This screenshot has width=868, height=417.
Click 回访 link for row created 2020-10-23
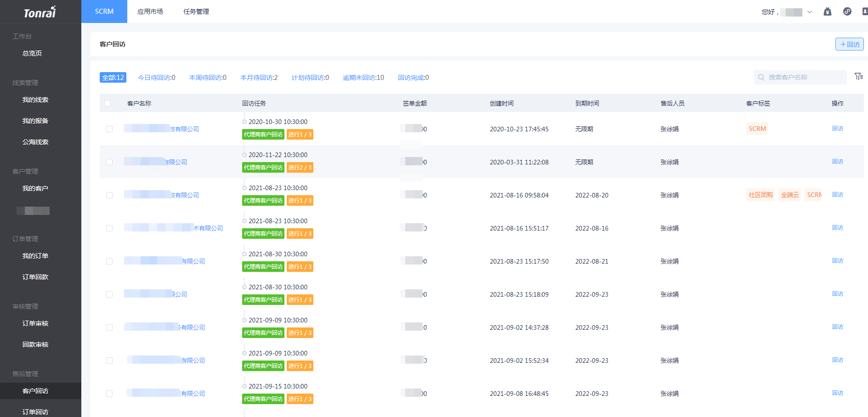(838, 129)
